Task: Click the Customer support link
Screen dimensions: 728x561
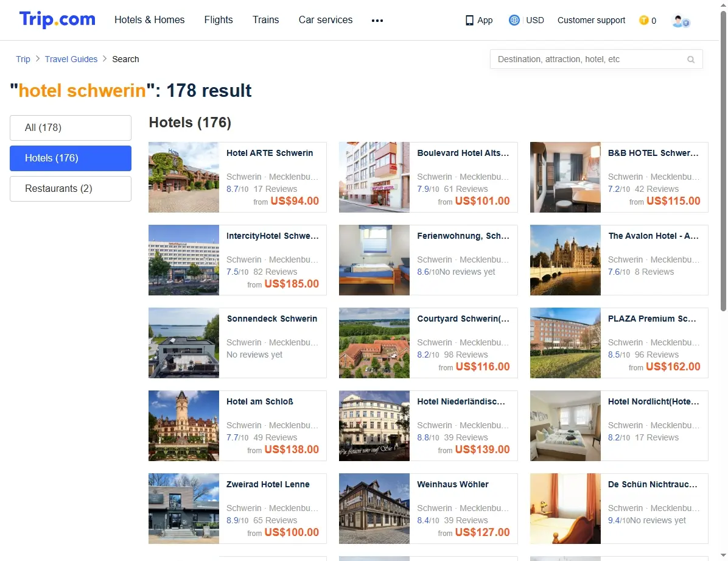Action: point(591,20)
